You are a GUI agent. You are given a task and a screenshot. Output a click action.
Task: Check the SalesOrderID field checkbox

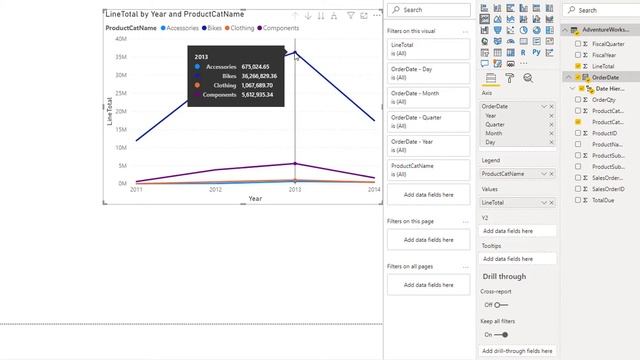tap(578, 189)
